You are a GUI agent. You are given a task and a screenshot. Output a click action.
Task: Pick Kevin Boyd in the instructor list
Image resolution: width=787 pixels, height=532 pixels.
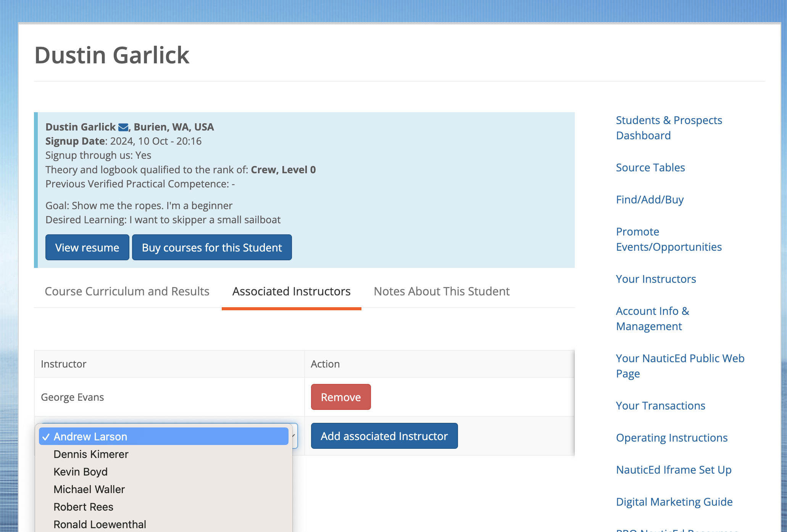(x=81, y=472)
